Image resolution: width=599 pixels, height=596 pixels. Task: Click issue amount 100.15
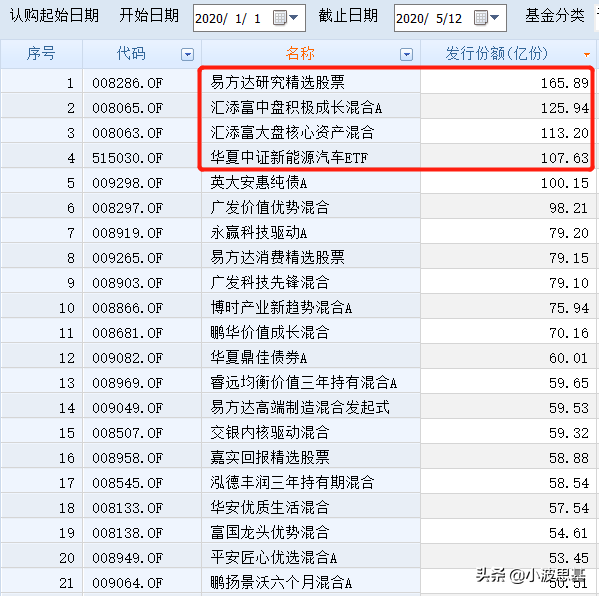coord(565,183)
